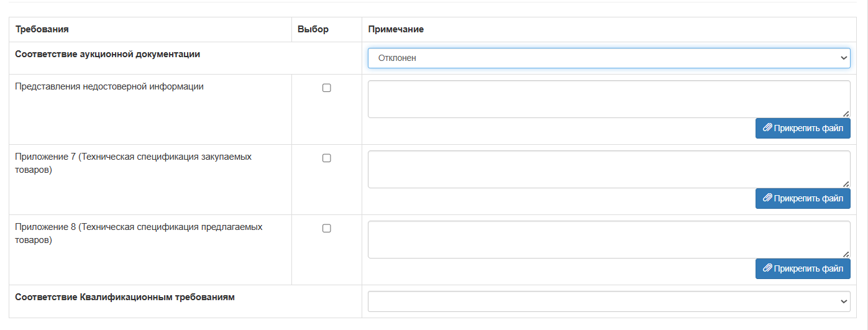Open the Отклонен dropdown

coord(609,58)
